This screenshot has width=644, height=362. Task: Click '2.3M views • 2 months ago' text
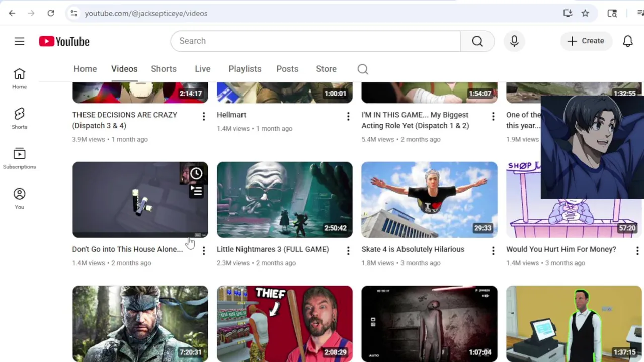coord(256,263)
